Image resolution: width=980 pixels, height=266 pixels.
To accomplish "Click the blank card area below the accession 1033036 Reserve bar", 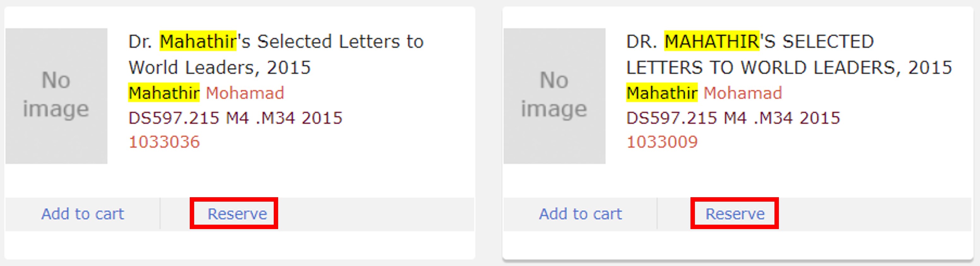I will 240,245.
